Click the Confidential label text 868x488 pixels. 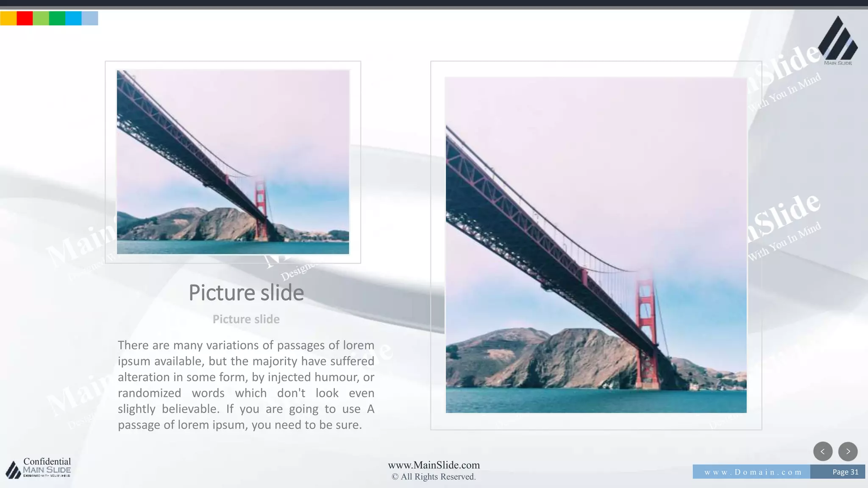(47, 461)
